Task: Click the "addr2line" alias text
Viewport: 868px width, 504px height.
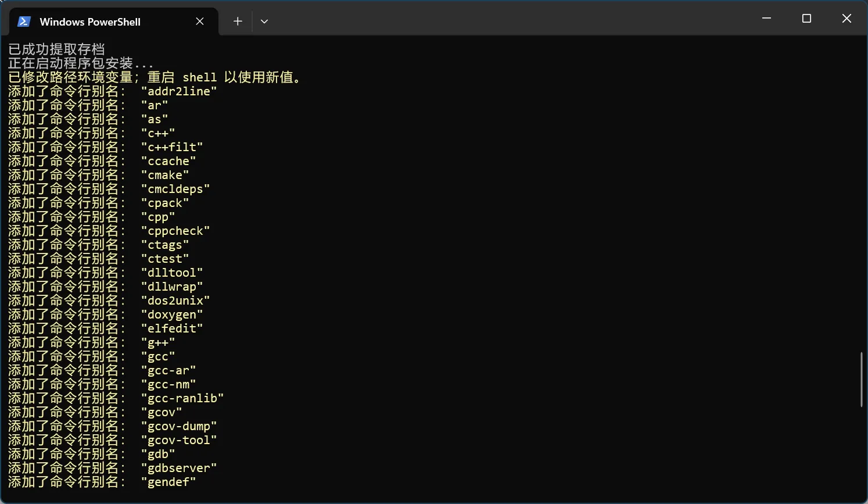Action: point(178,91)
